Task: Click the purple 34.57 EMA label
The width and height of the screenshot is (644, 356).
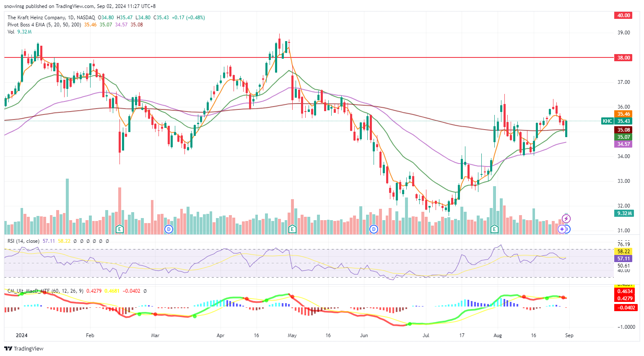Action: pos(623,144)
